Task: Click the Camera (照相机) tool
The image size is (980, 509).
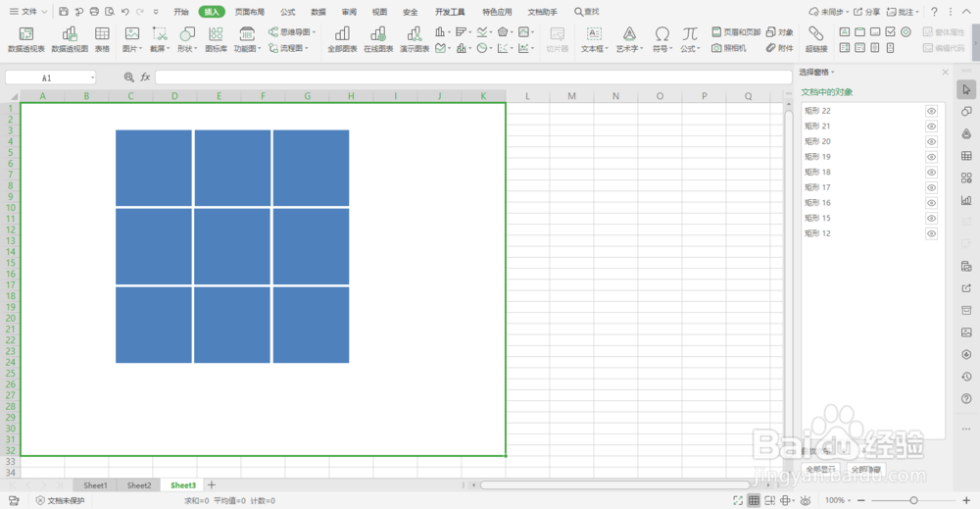Action: pos(729,47)
